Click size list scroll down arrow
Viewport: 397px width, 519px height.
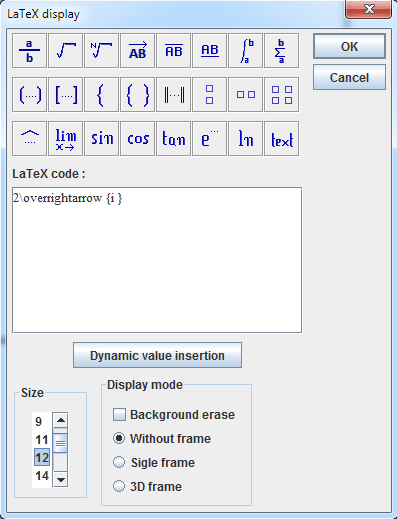61,480
